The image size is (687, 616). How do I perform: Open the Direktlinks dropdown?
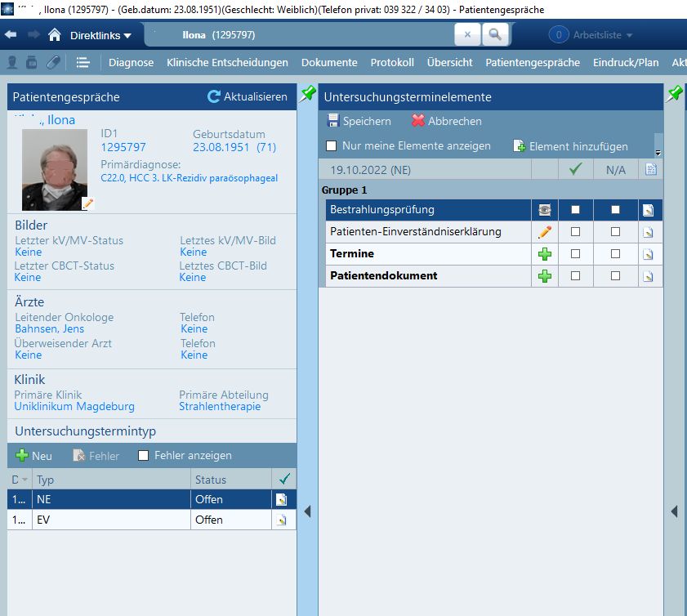tap(100, 35)
